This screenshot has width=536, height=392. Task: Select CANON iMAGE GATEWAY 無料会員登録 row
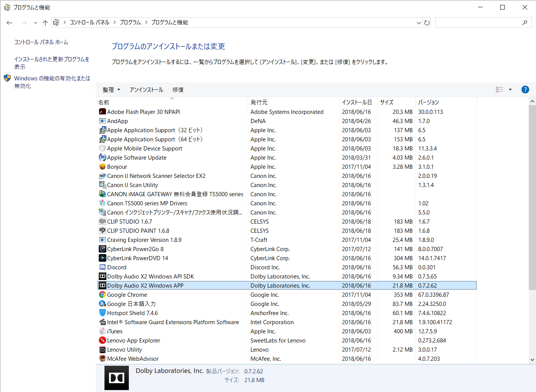[287, 194]
